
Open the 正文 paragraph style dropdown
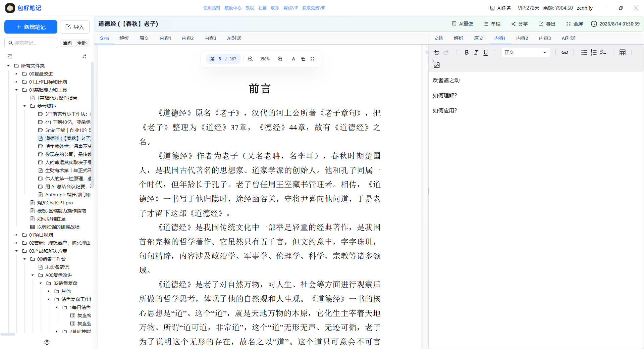(x=526, y=52)
